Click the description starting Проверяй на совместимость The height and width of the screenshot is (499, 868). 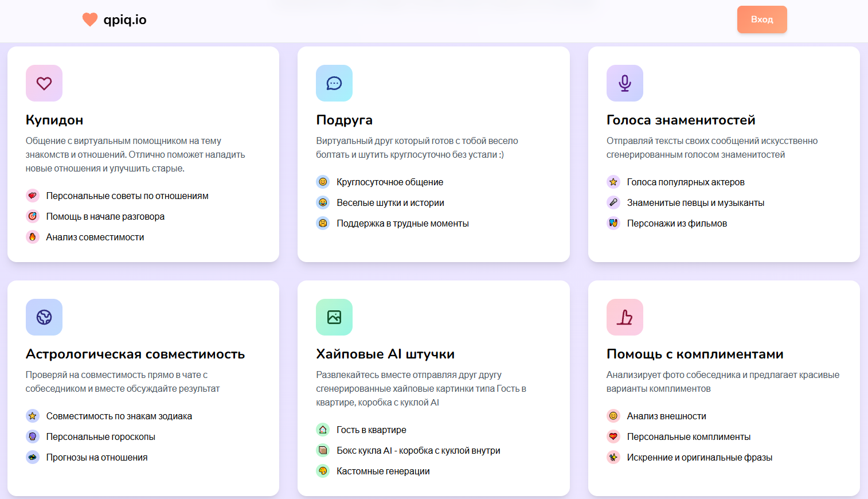(x=123, y=381)
